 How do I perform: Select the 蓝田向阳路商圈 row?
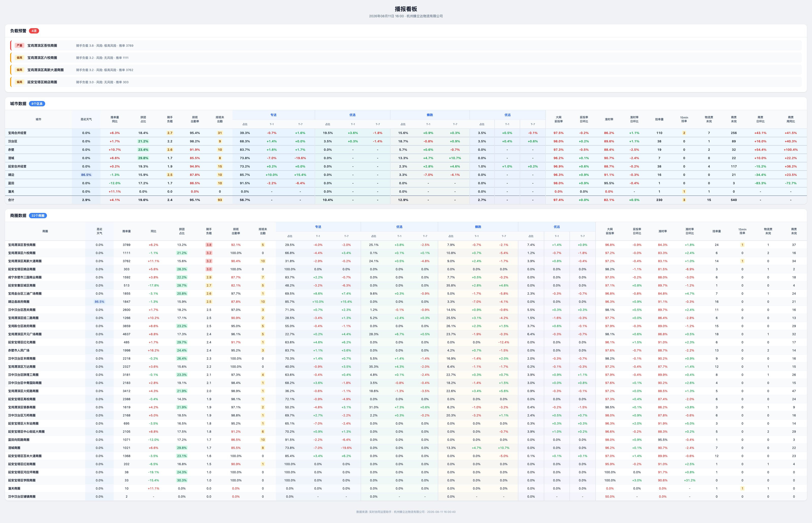point(406,440)
